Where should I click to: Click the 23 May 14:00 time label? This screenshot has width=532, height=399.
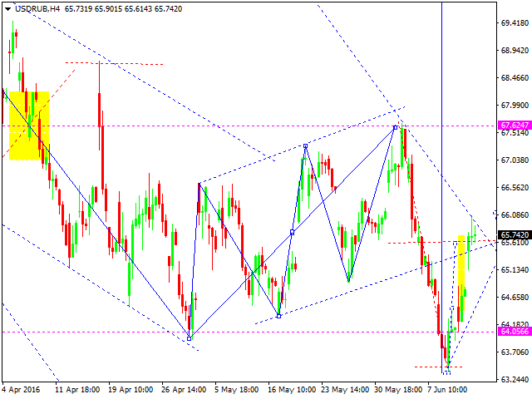[345, 390]
